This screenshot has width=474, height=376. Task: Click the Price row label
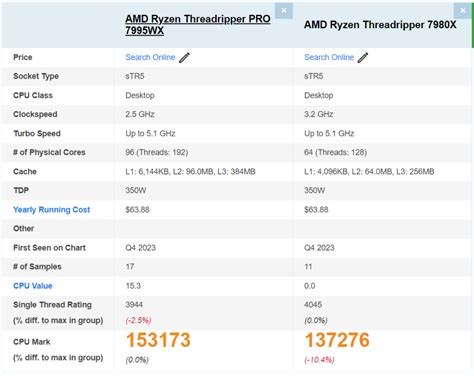coord(23,57)
